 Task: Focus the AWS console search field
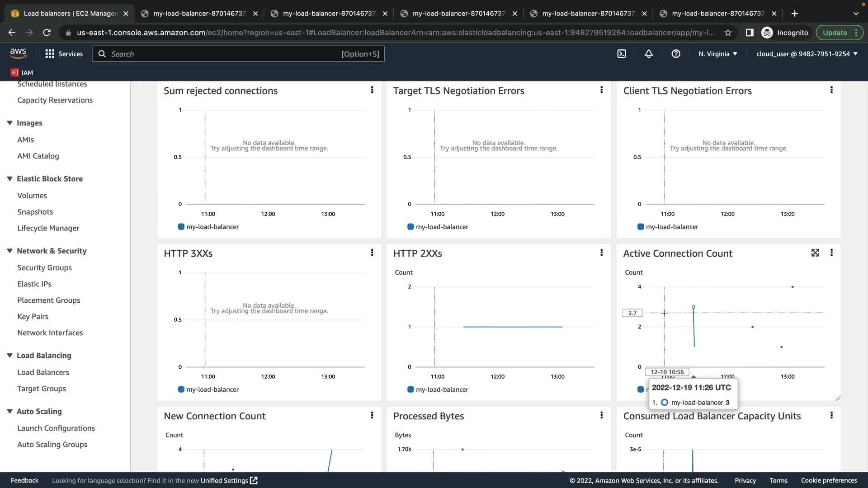point(226,54)
